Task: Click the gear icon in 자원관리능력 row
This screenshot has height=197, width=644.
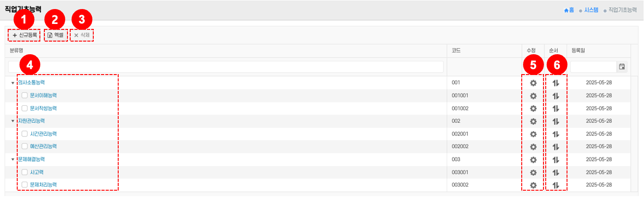Action: [x=533, y=121]
